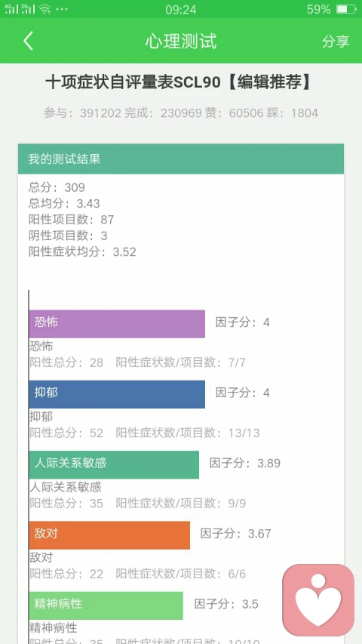Tap the back arrow icon
362x644 pixels.
[28, 41]
